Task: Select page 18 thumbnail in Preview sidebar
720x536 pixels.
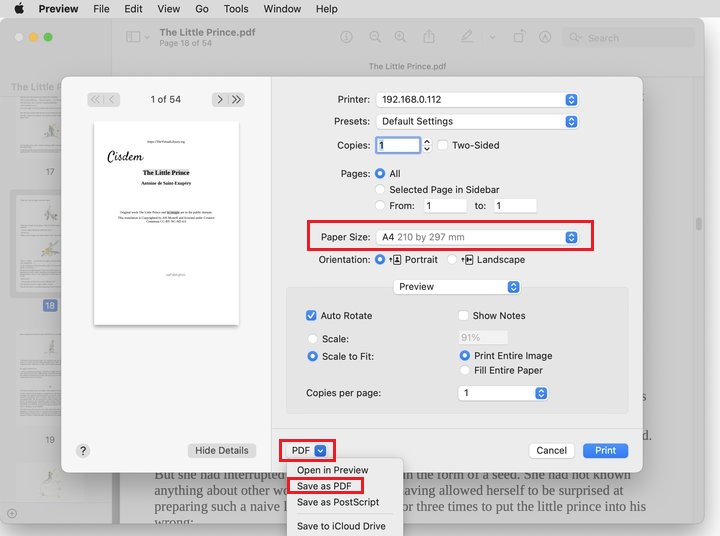Action: pos(39,243)
